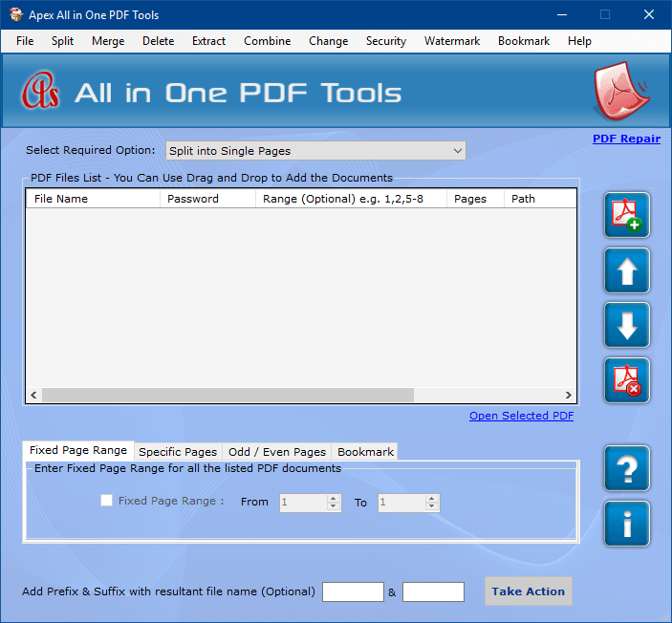This screenshot has height=623, width=672.
Task: Switch to the Odd / Even Pages tab
Action: click(x=277, y=452)
